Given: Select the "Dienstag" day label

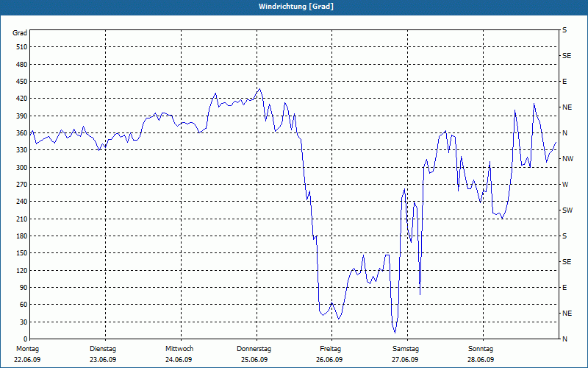Looking at the screenshot, I should (x=103, y=349).
